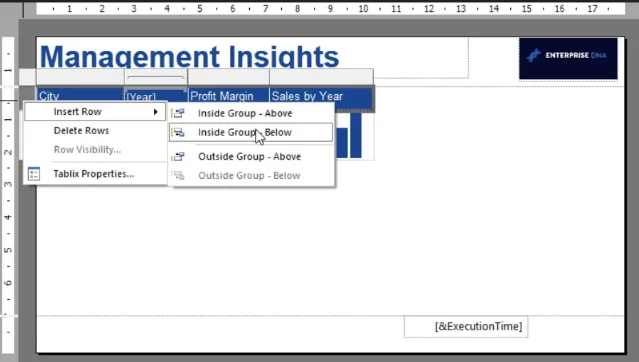Click the column handle above City
The image size is (639, 362).
coord(80,77)
